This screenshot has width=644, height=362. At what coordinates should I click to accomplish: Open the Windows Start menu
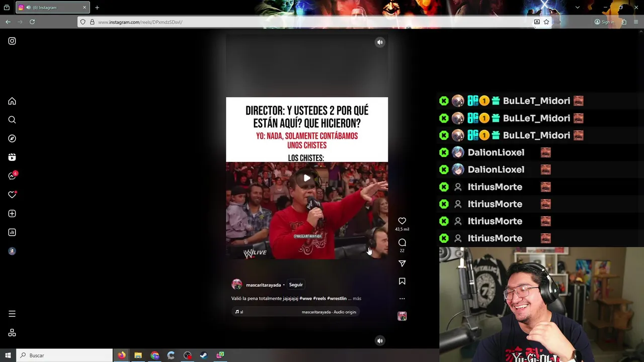(8, 355)
